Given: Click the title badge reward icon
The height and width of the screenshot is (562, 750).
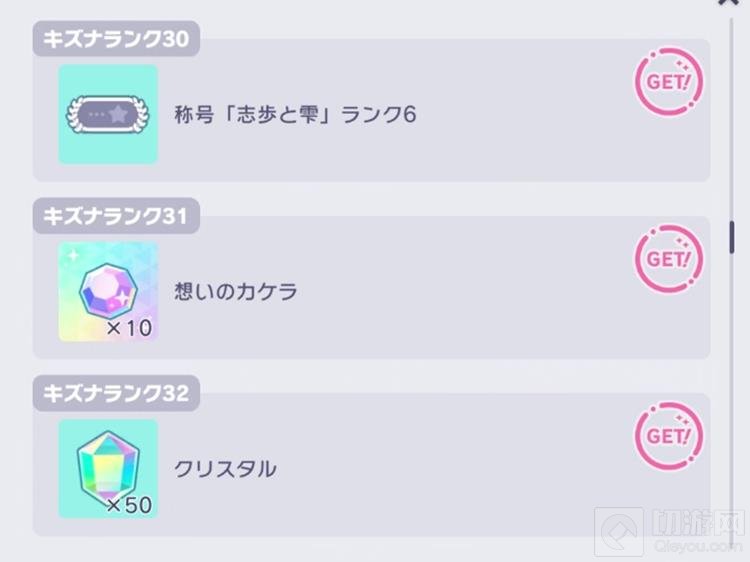Looking at the screenshot, I should [x=108, y=115].
